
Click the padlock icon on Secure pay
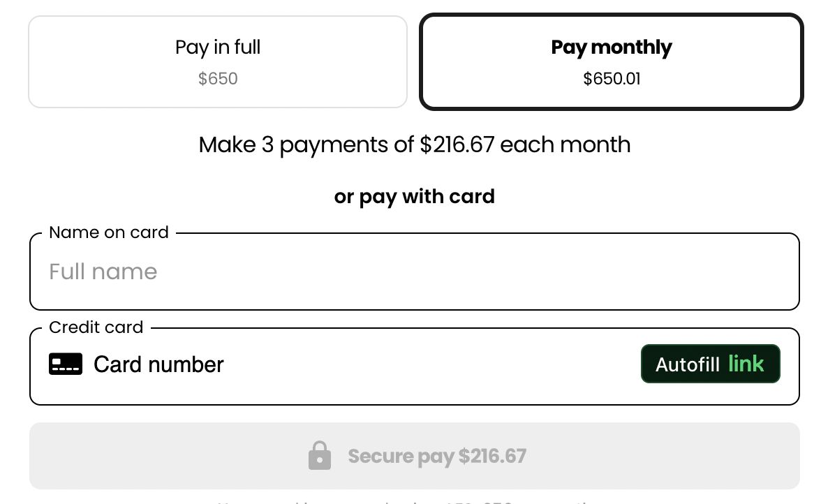coord(320,455)
